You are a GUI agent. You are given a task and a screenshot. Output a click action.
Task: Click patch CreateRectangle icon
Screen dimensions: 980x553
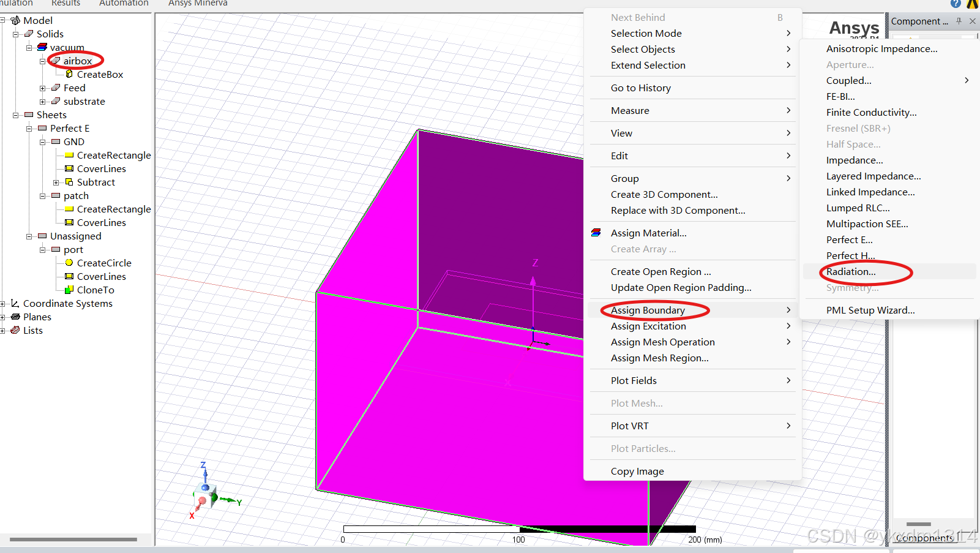69,209
